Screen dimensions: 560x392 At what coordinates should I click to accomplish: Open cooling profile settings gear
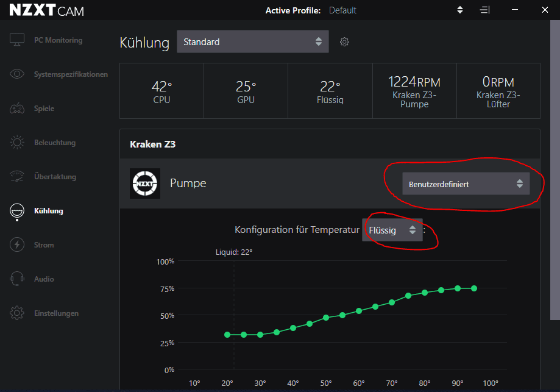click(x=344, y=42)
